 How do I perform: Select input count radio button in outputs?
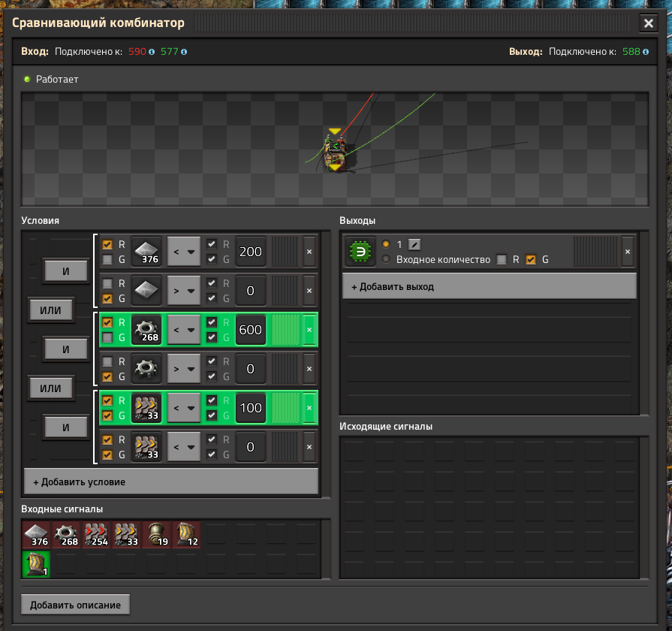coord(386,259)
